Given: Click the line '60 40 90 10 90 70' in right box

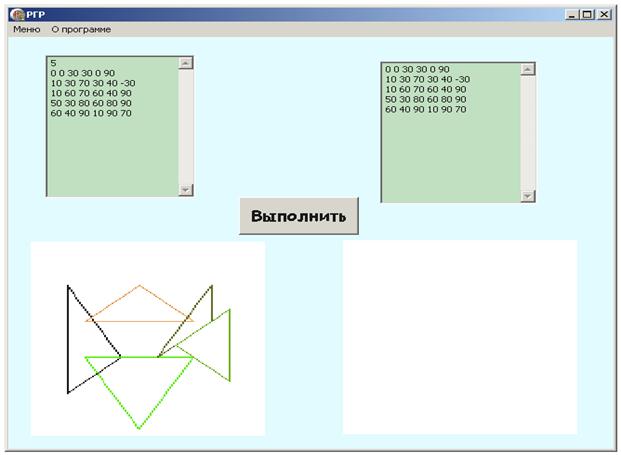Looking at the screenshot, I should 426,109.
